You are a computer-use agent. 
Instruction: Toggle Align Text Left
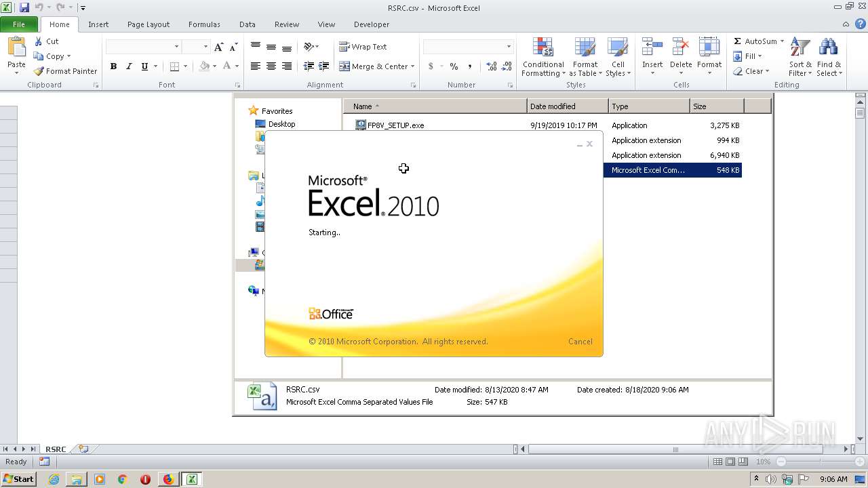click(256, 66)
